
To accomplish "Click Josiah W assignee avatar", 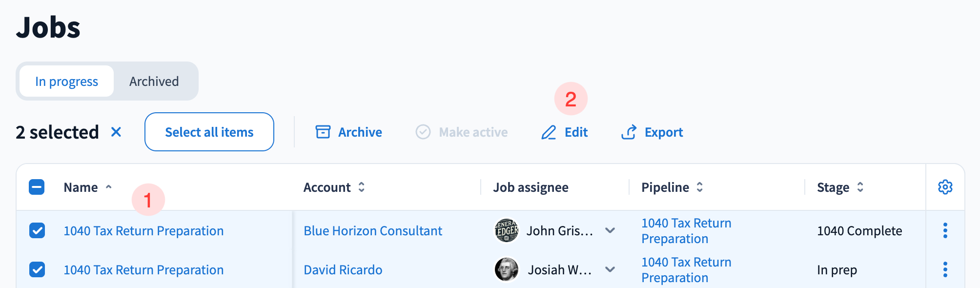I will (x=507, y=269).
